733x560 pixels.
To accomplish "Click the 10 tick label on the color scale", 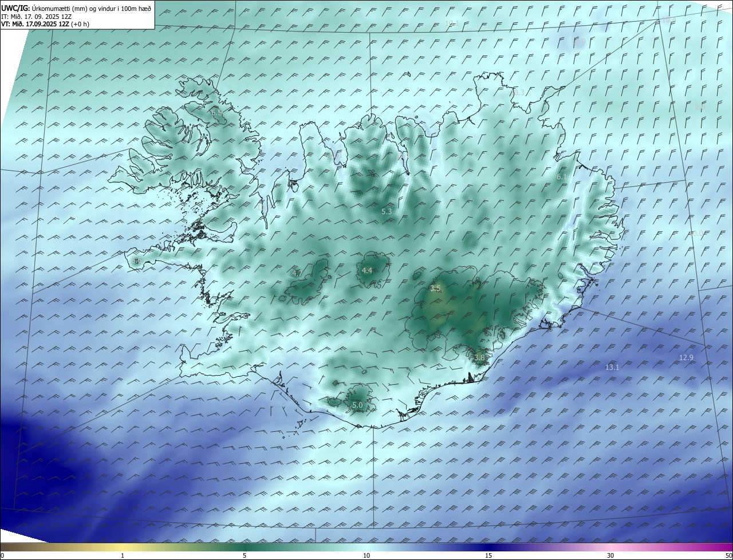I will 366,555.
